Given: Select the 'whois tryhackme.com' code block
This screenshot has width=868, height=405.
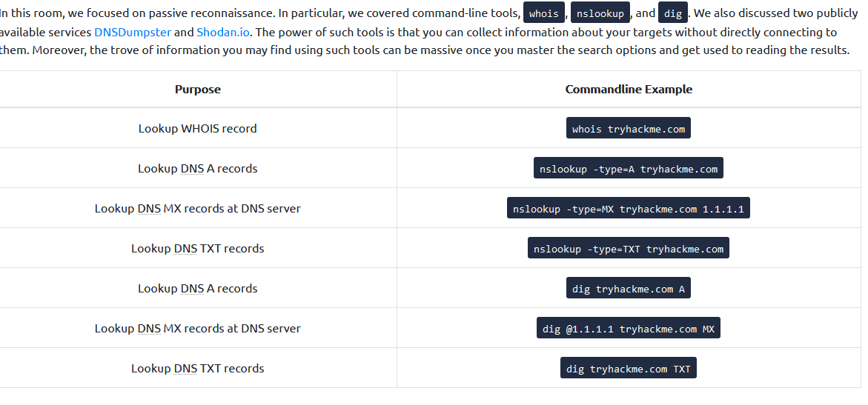Looking at the screenshot, I should [x=629, y=129].
